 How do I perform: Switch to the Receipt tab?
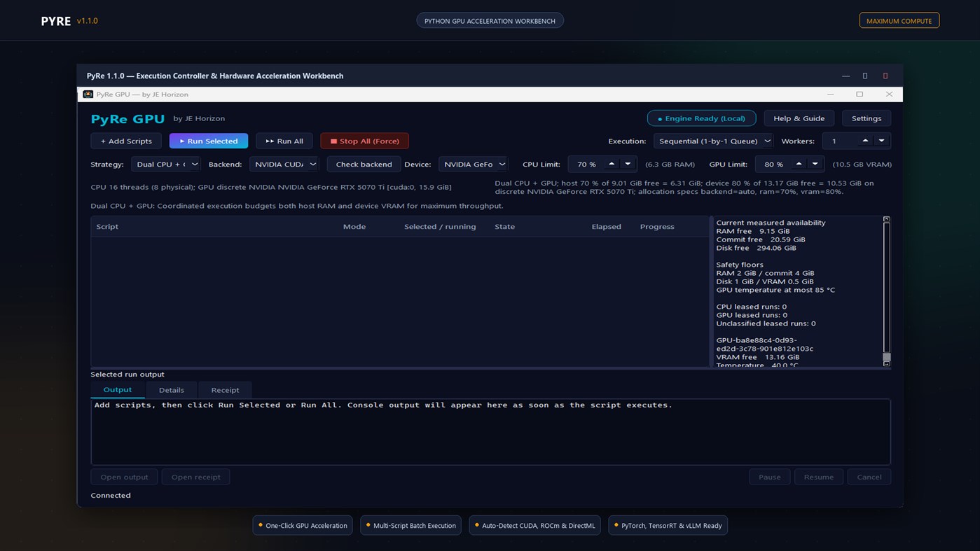point(225,390)
